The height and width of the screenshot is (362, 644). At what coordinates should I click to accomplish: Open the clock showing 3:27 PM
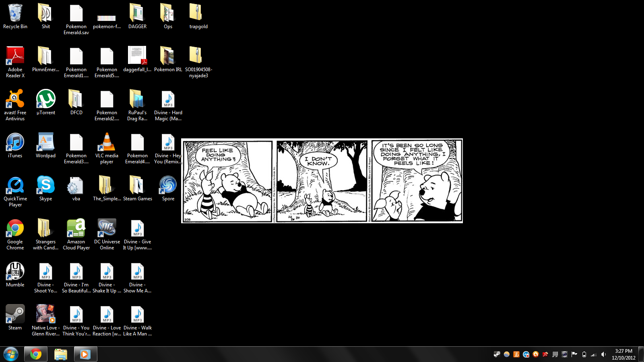point(623,354)
